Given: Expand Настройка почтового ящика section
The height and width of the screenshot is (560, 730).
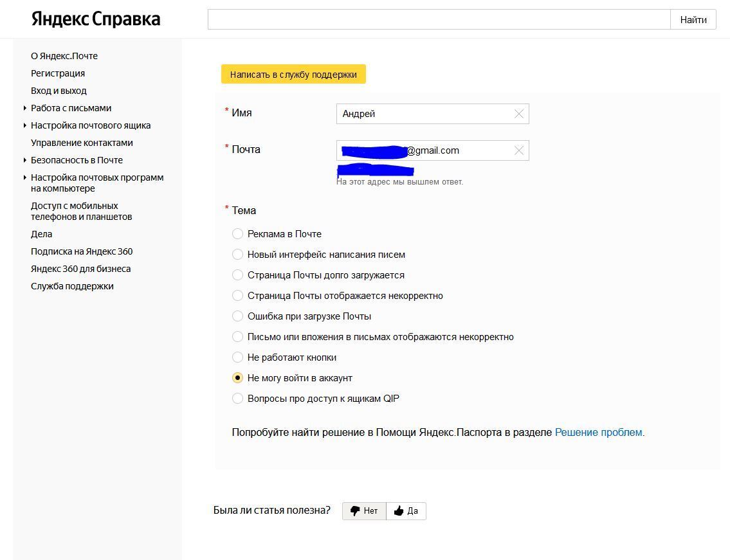Looking at the screenshot, I should pyautogui.click(x=25, y=125).
